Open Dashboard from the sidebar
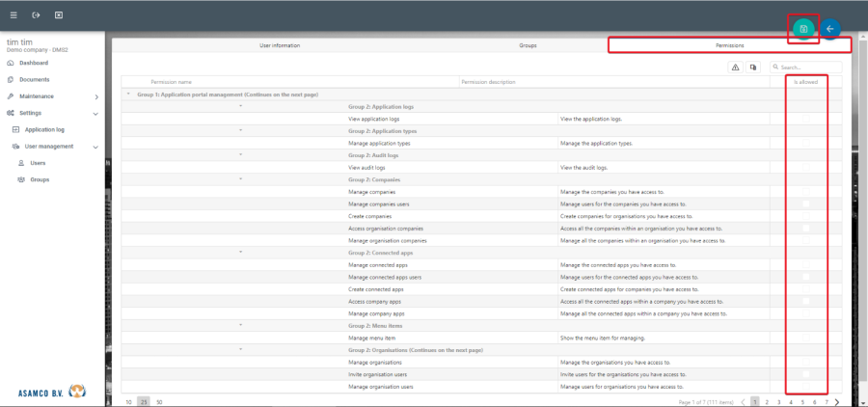This screenshot has height=407, width=868. pyautogui.click(x=34, y=63)
